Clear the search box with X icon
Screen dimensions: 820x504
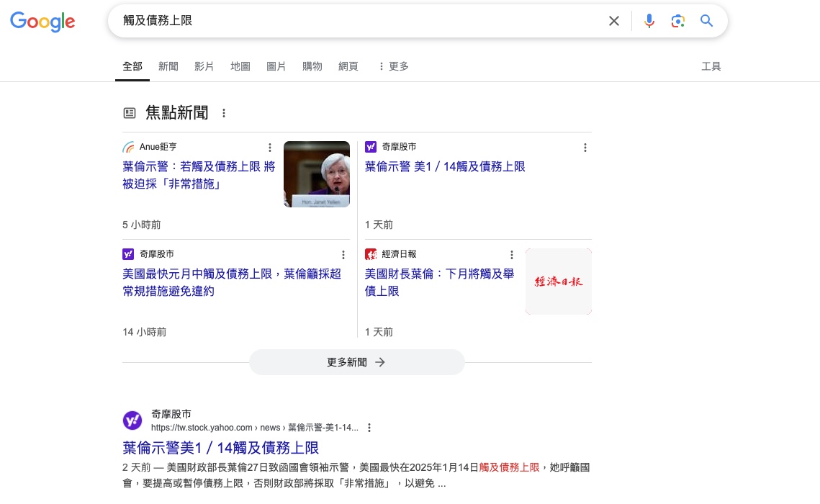[x=614, y=21]
